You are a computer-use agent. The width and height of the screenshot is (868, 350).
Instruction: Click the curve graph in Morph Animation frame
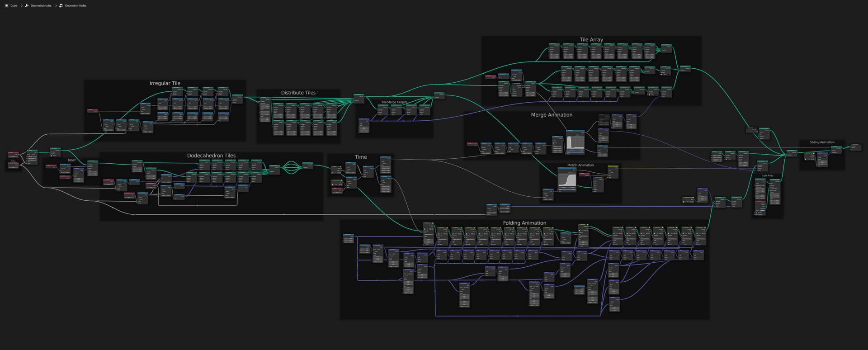pos(567,180)
